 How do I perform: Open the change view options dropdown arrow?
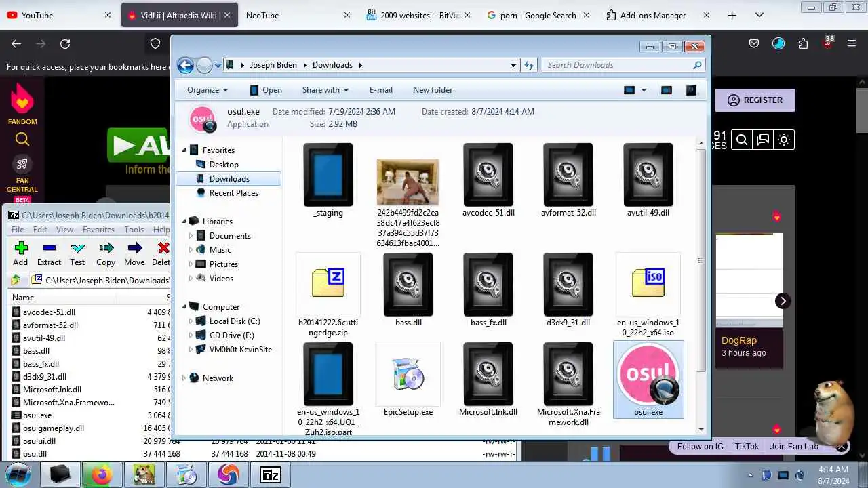[644, 90]
